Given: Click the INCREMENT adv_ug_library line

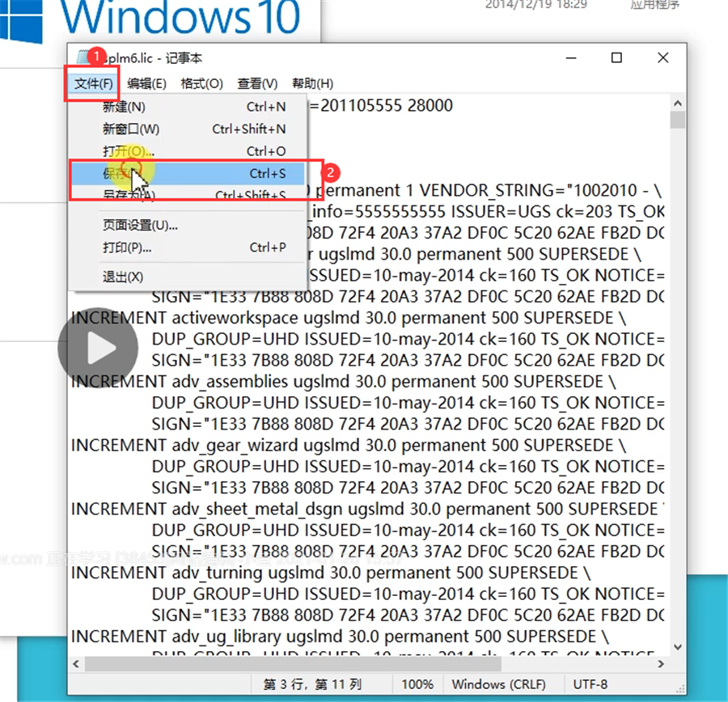Looking at the screenshot, I should (x=340, y=636).
